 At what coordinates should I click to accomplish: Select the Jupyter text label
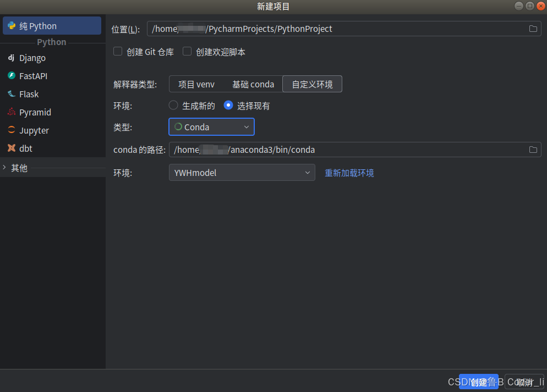pos(34,130)
